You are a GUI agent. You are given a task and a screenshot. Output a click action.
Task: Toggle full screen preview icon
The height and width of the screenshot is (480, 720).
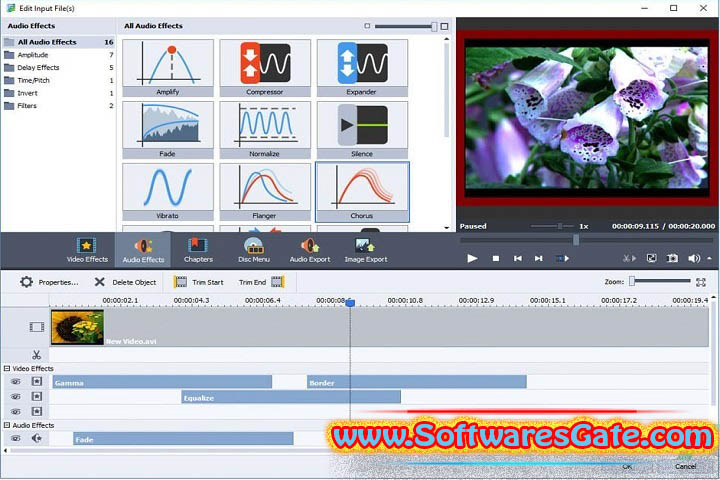tap(651, 258)
